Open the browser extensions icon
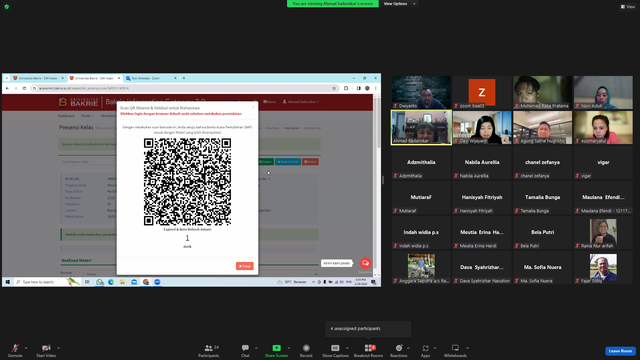The height and width of the screenshot is (360, 640). click(346, 88)
